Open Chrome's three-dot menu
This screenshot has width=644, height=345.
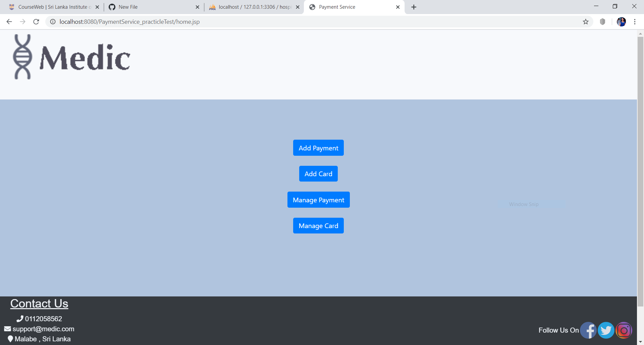635,21
